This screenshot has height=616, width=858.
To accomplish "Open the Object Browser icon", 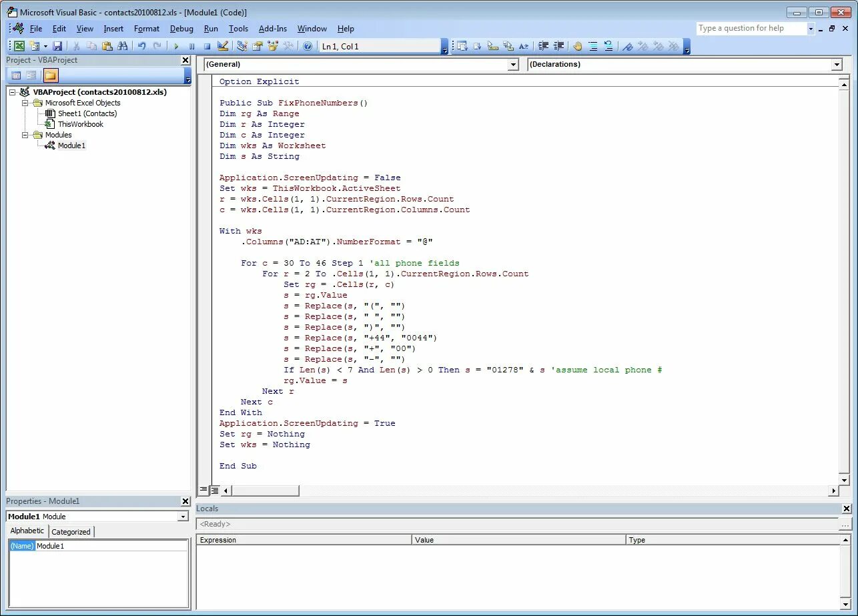I will [x=272, y=46].
